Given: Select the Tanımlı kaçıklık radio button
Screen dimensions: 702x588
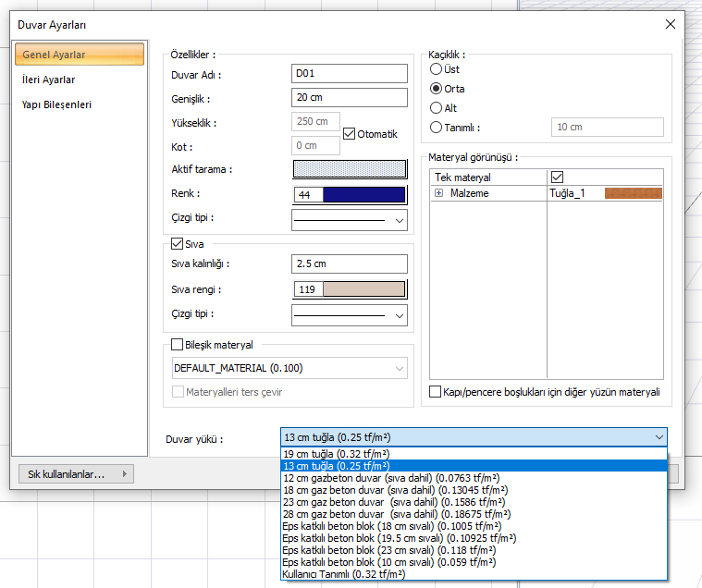Looking at the screenshot, I should [436, 128].
